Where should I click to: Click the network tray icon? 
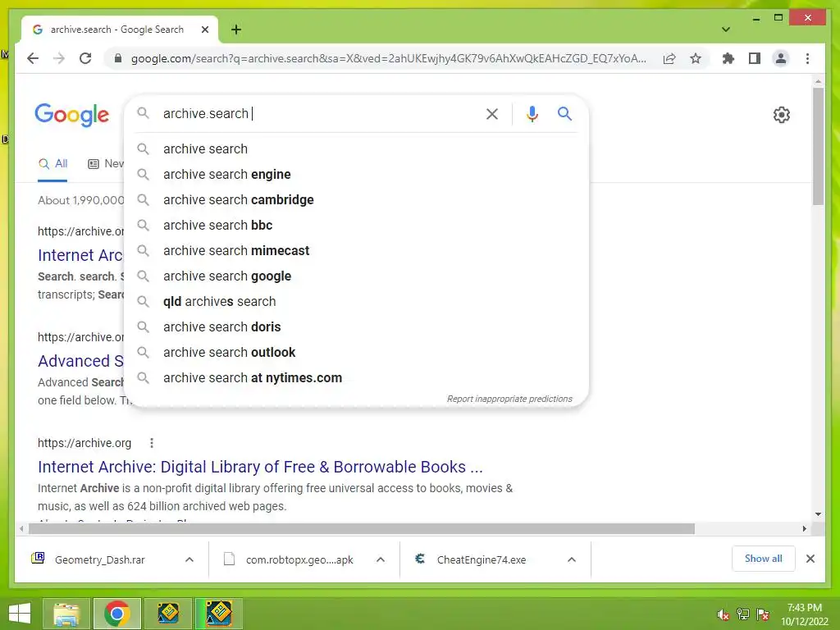tap(742, 614)
